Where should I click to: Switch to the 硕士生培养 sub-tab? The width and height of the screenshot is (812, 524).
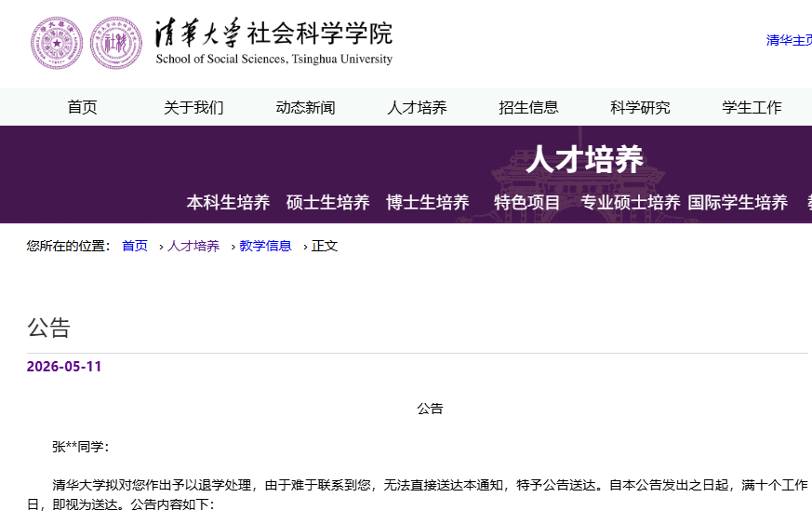point(327,202)
